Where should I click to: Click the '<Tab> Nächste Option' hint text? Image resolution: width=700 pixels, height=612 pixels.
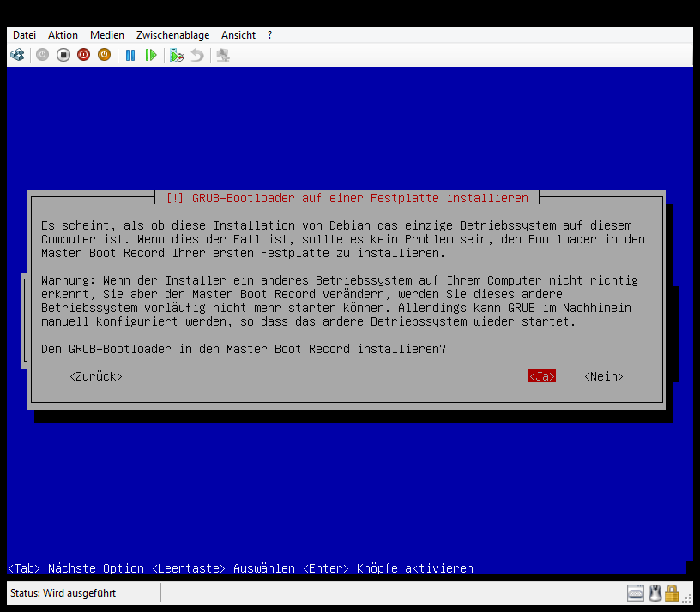pyautogui.click(x=75, y=568)
